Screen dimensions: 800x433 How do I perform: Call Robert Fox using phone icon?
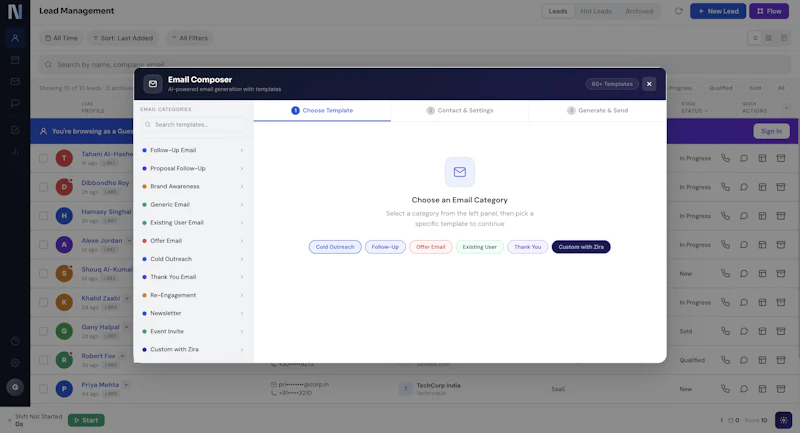click(725, 360)
